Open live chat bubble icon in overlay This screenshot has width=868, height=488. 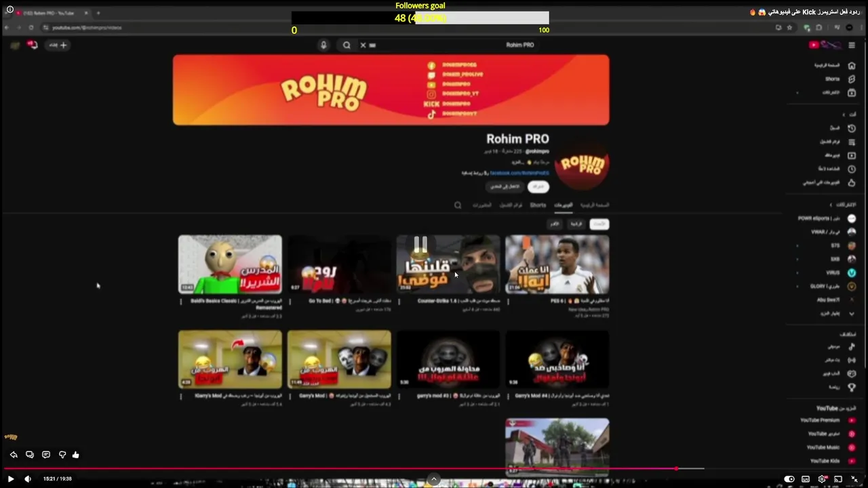tap(30, 455)
